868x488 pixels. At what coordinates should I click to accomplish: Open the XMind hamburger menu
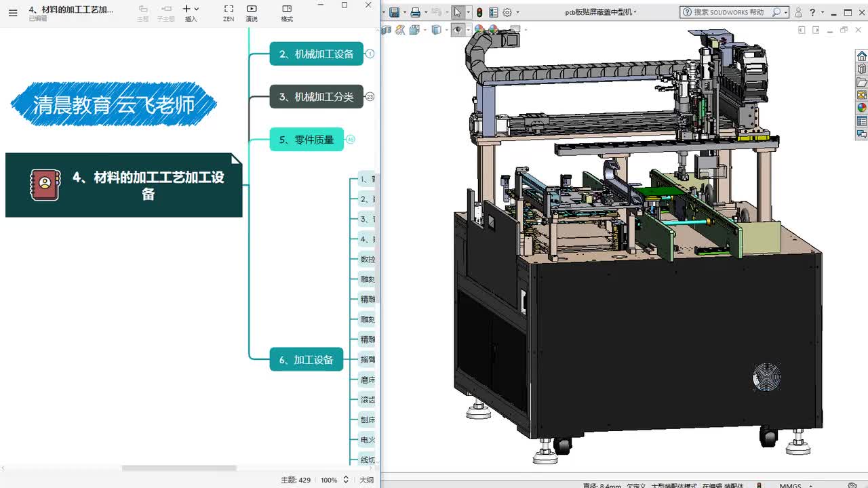click(x=13, y=12)
